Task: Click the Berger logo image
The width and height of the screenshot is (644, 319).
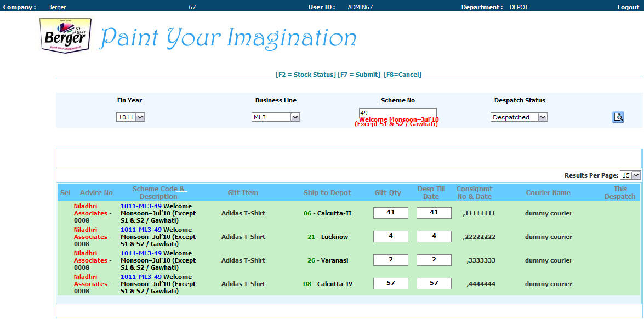Action: click(66, 36)
